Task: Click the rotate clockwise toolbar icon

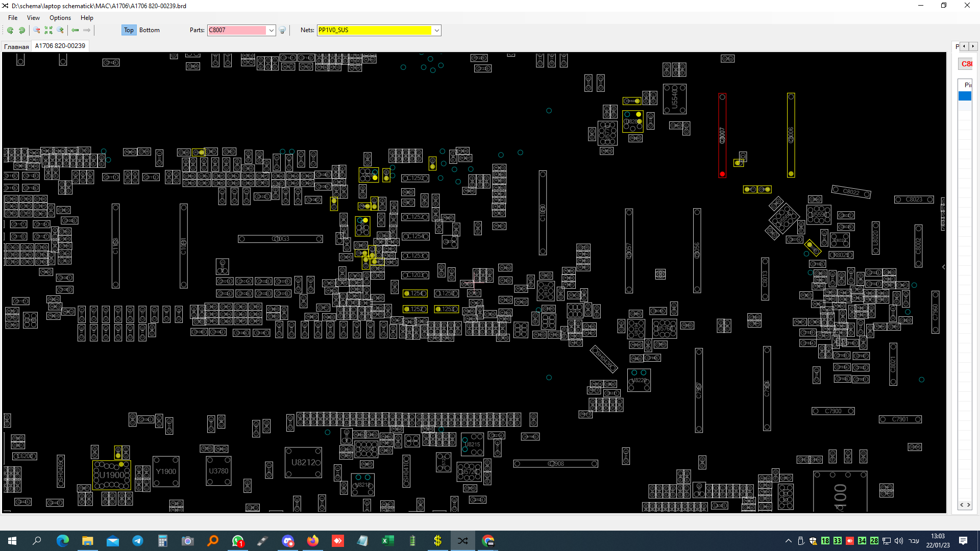Action: [22, 30]
